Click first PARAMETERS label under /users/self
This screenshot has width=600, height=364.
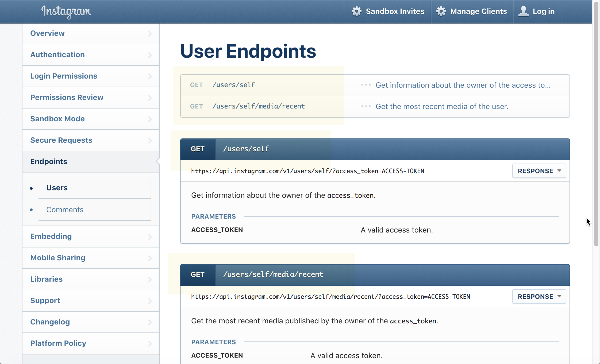pyautogui.click(x=213, y=216)
